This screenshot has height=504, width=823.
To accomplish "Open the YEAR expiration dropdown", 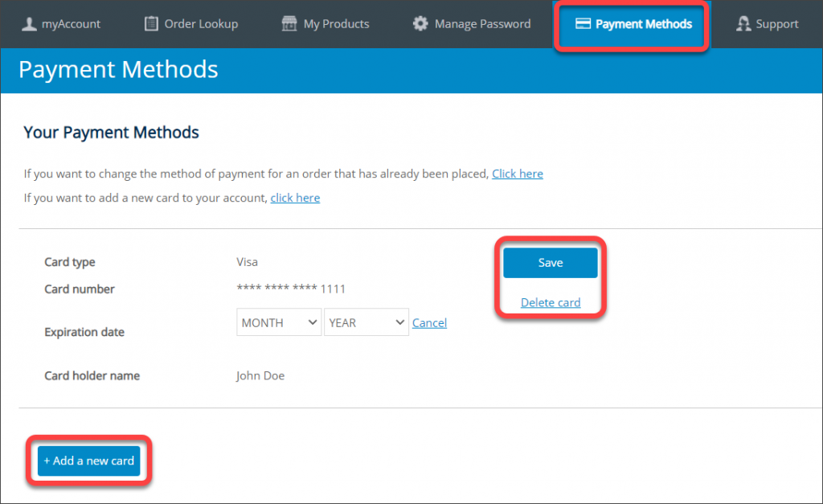I will 366,322.
